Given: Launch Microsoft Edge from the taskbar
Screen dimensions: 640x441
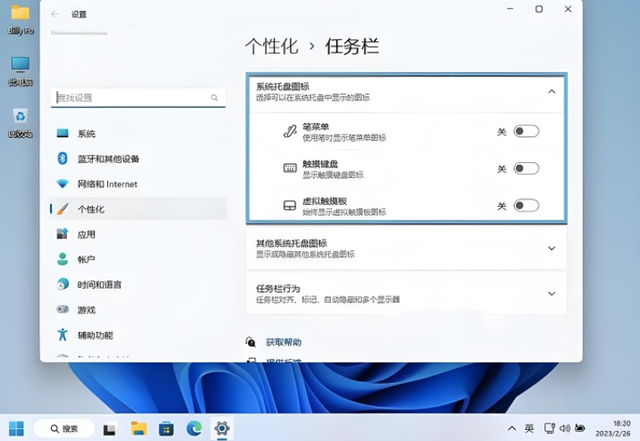Looking at the screenshot, I should (x=194, y=428).
